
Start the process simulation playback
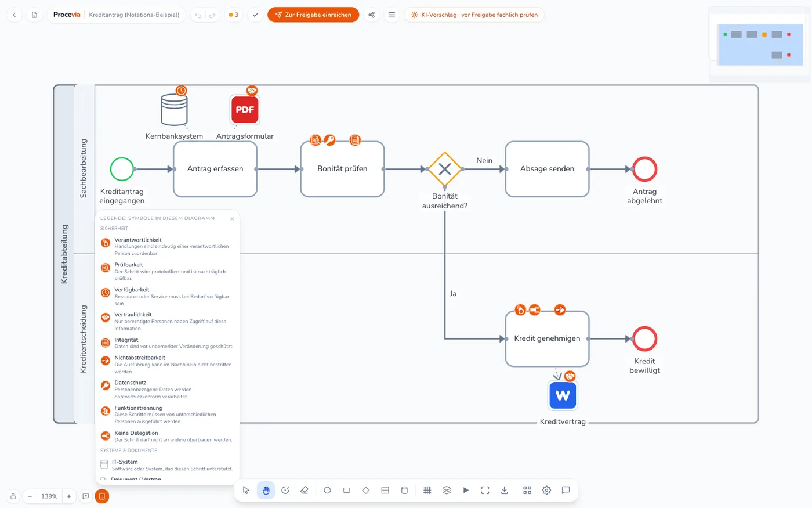click(x=466, y=491)
